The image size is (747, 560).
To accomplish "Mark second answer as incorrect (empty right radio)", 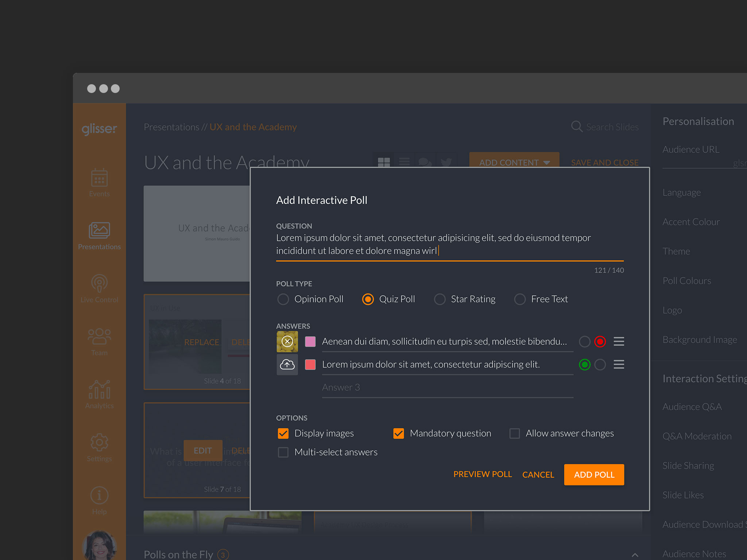I will [600, 365].
